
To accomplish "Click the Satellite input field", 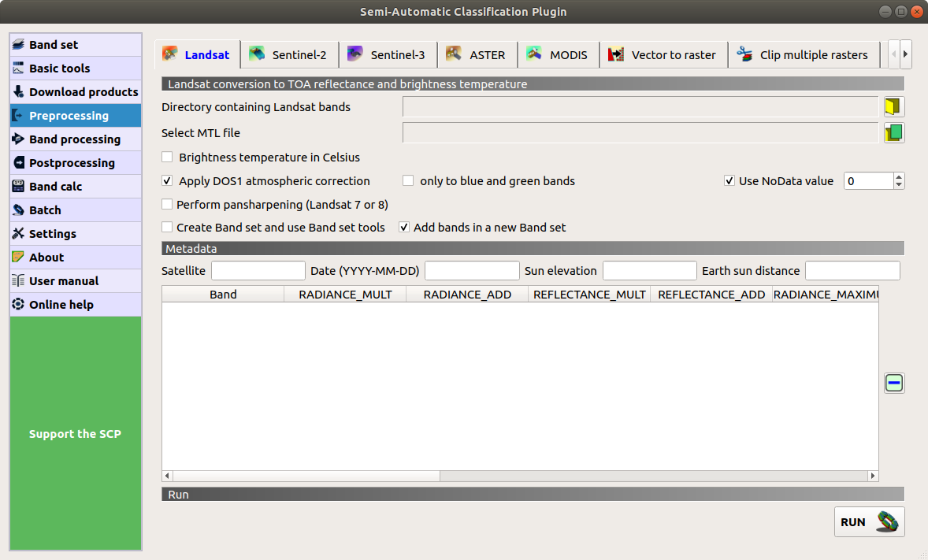I will pyautogui.click(x=258, y=271).
